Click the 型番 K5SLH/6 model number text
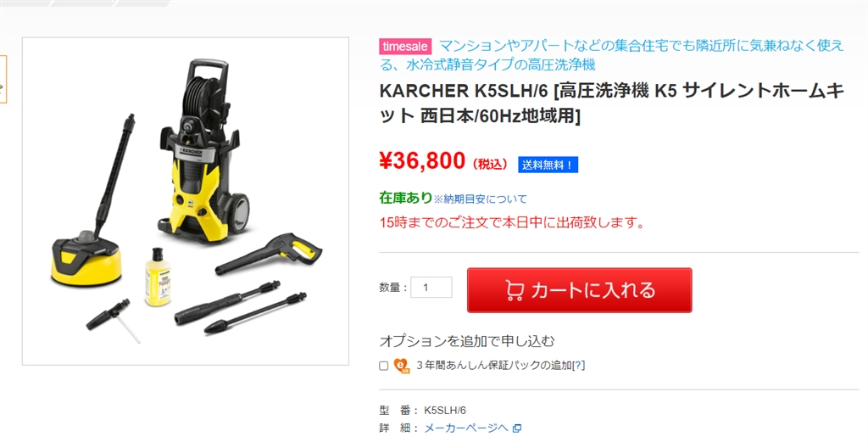The width and height of the screenshot is (868, 448). (x=423, y=411)
